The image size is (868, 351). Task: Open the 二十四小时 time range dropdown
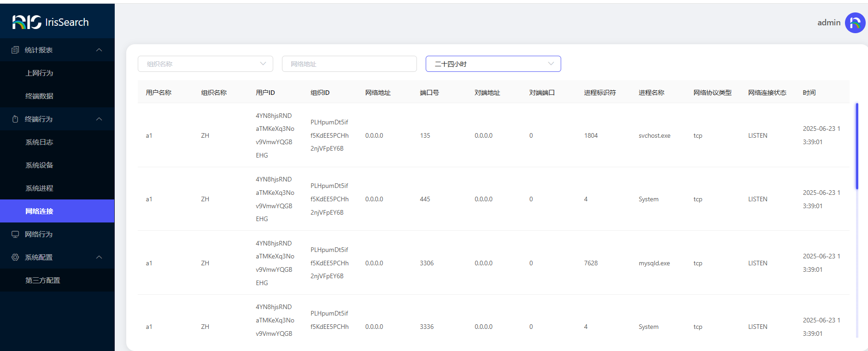tap(493, 64)
